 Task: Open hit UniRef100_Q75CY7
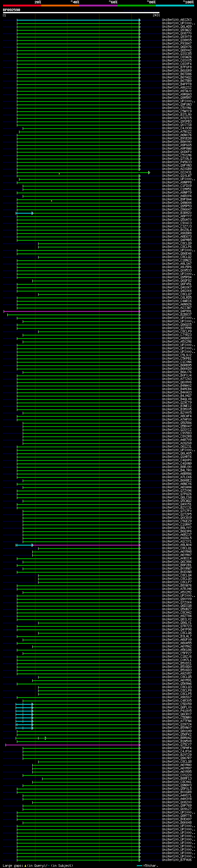[x=177, y=745]
